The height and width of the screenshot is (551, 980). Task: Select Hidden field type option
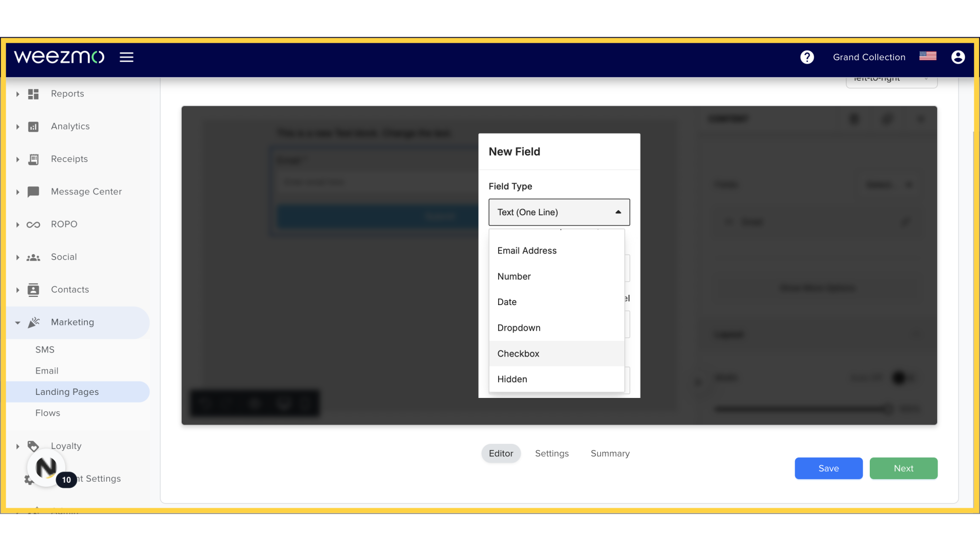tap(512, 379)
